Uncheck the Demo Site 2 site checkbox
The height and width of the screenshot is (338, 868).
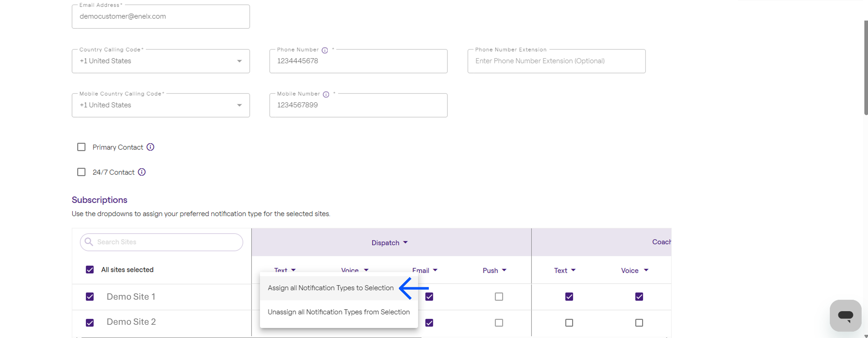click(x=90, y=323)
